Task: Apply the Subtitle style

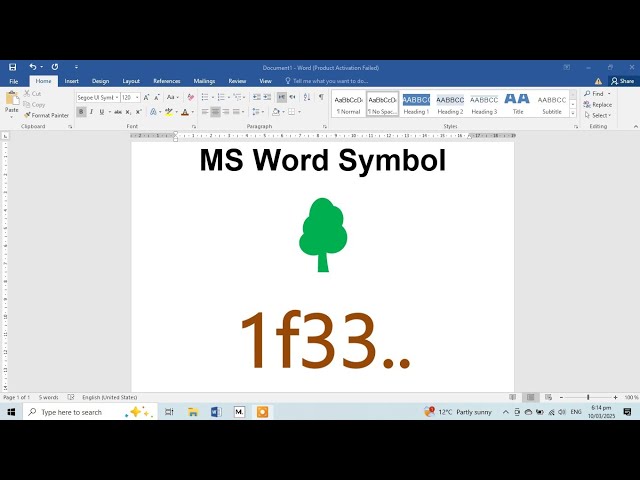Action: (x=552, y=104)
